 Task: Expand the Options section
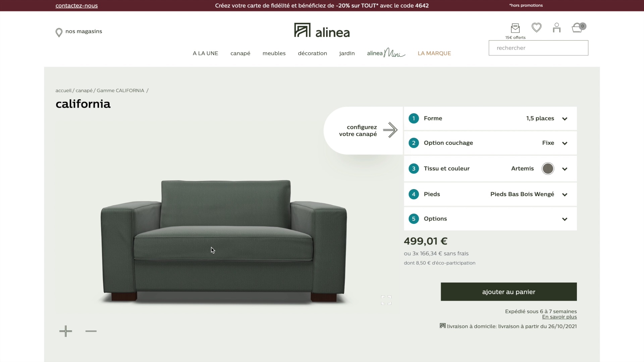click(x=490, y=219)
